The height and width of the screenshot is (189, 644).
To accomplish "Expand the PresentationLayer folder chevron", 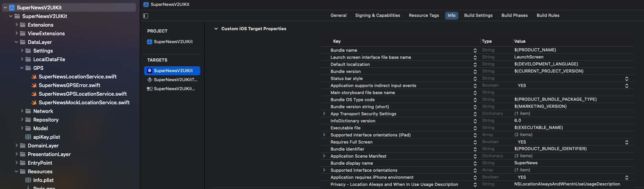I will point(16,154).
